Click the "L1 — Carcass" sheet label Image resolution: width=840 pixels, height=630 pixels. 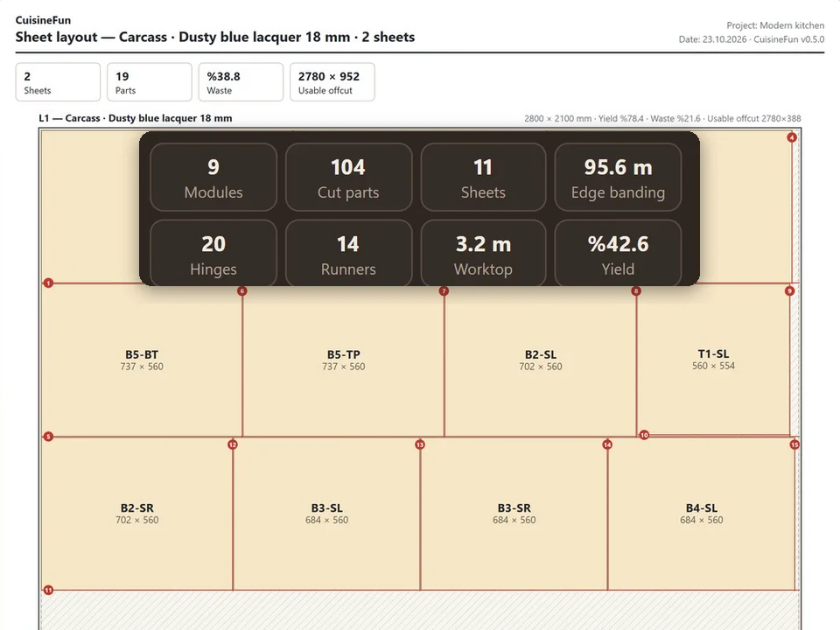pyautogui.click(x=136, y=118)
